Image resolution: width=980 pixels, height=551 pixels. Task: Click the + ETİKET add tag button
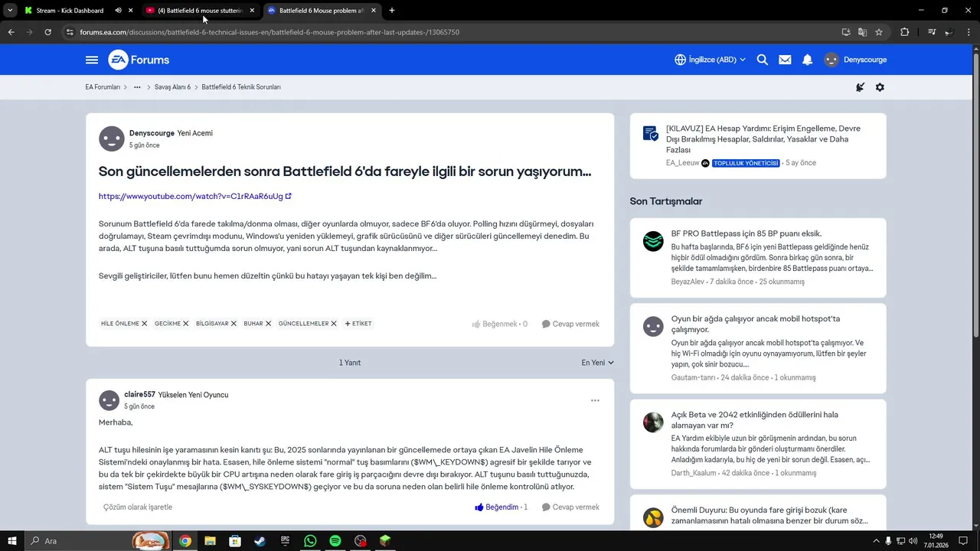358,324
